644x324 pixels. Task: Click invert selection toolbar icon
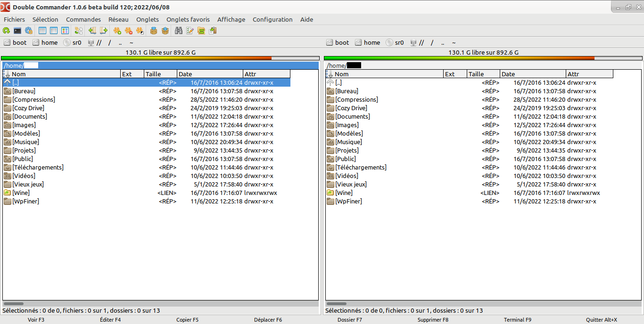coord(140,31)
